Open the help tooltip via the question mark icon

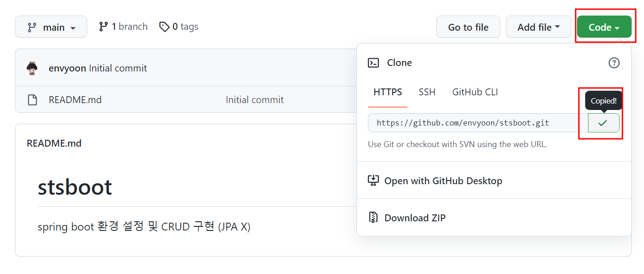click(614, 63)
